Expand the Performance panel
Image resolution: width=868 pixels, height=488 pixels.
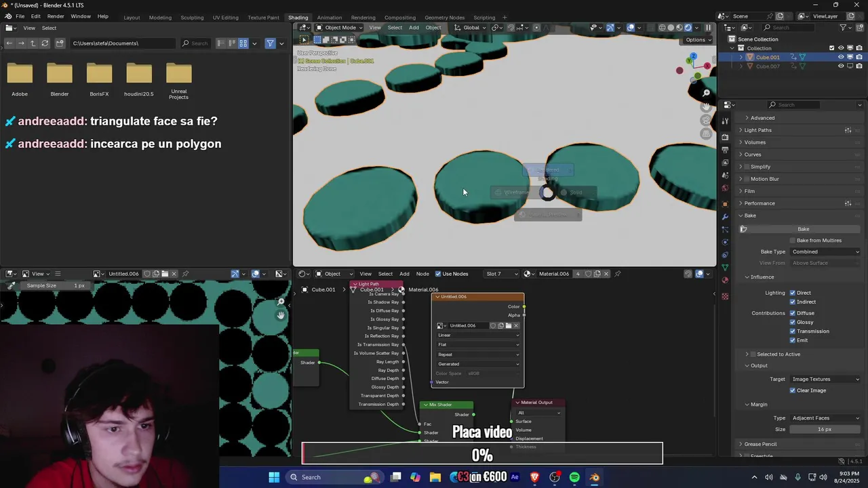(759, 203)
